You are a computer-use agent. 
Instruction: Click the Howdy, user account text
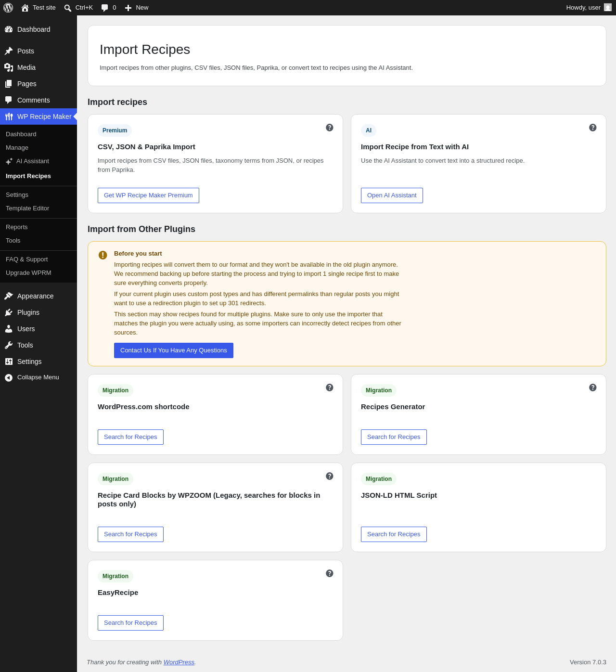583,8
